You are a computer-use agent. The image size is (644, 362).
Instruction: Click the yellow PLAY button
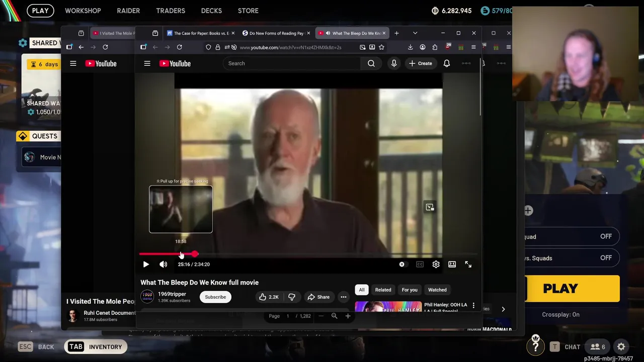[572, 289]
